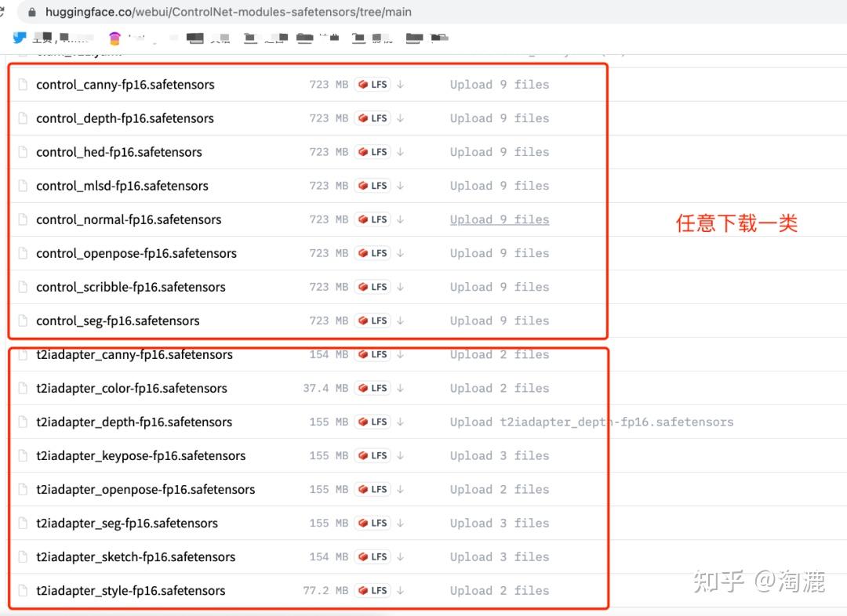The height and width of the screenshot is (616, 847).
Task: Click the underlined Upload 9 files commit link
Action: point(499,219)
